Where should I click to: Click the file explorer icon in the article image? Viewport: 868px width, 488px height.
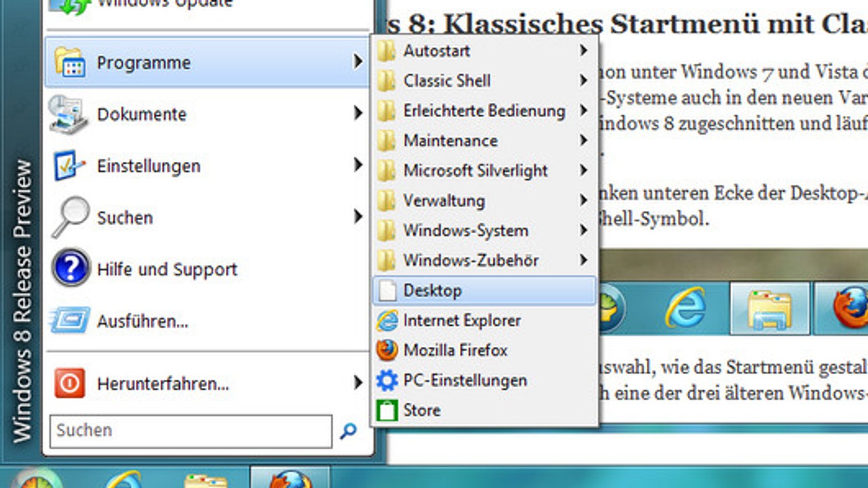click(x=769, y=309)
